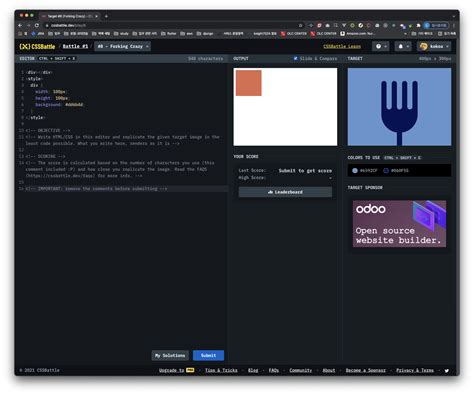This screenshot has height=395, width=474.
Task: Click the Twitter bird icon in footer
Action: tap(447, 370)
